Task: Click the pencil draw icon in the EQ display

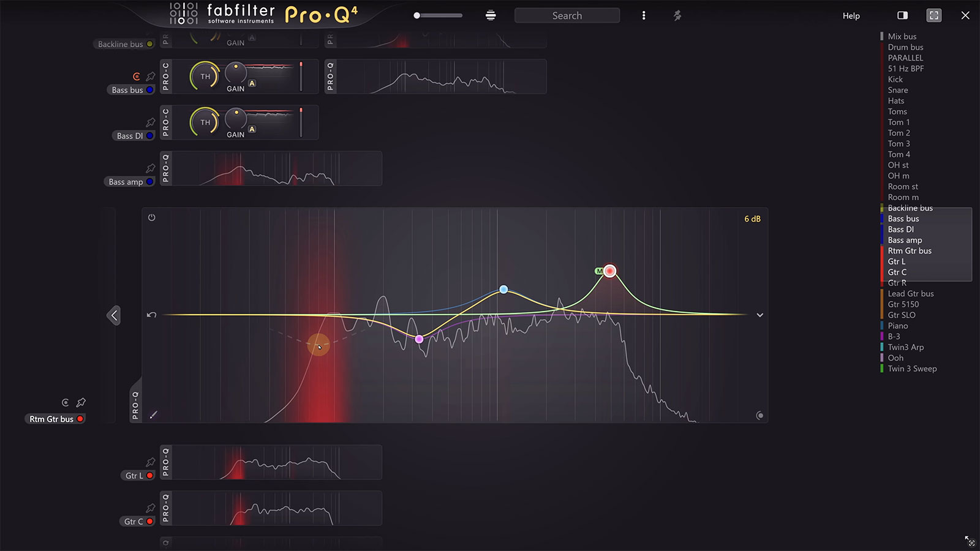Action: coord(154,414)
